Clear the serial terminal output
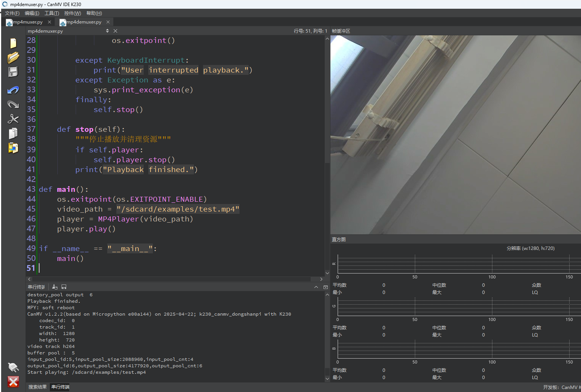The width and height of the screenshot is (581, 392). 55,287
